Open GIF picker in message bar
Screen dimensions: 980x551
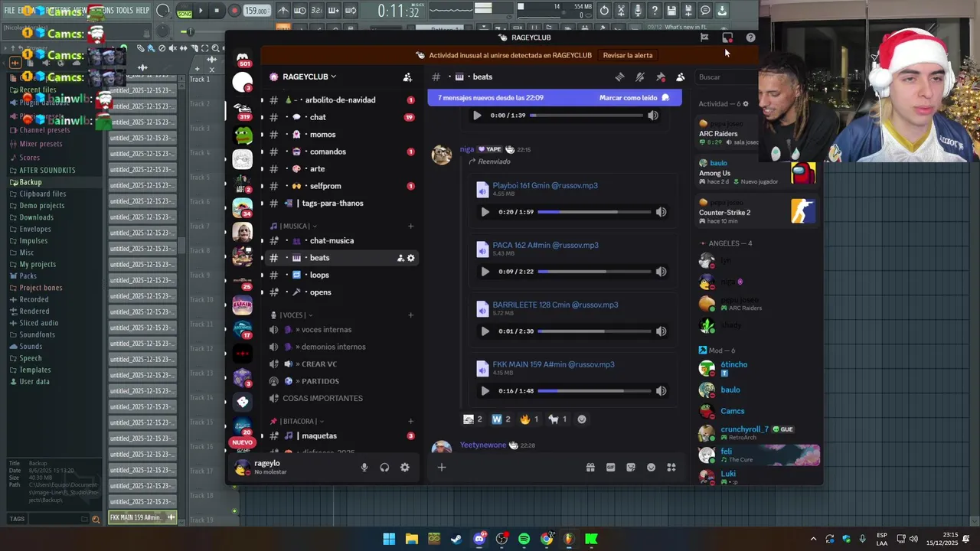pyautogui.click(x=610, y=468)
